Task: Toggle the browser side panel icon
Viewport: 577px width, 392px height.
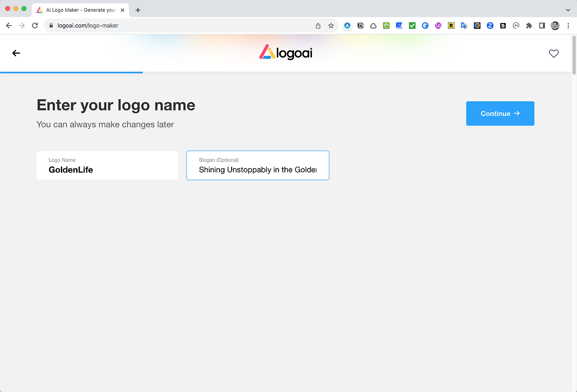Action: coord(542,26)
